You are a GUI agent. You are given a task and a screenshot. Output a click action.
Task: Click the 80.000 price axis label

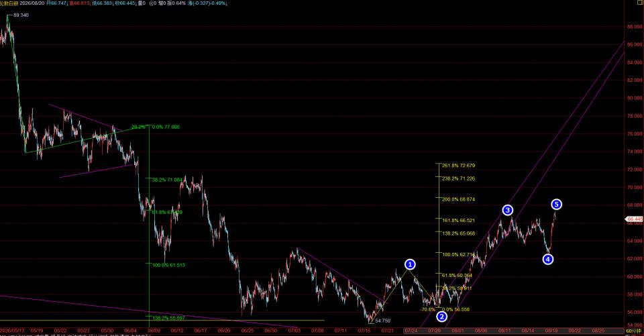pyautogui.click(x=635, y=98)
